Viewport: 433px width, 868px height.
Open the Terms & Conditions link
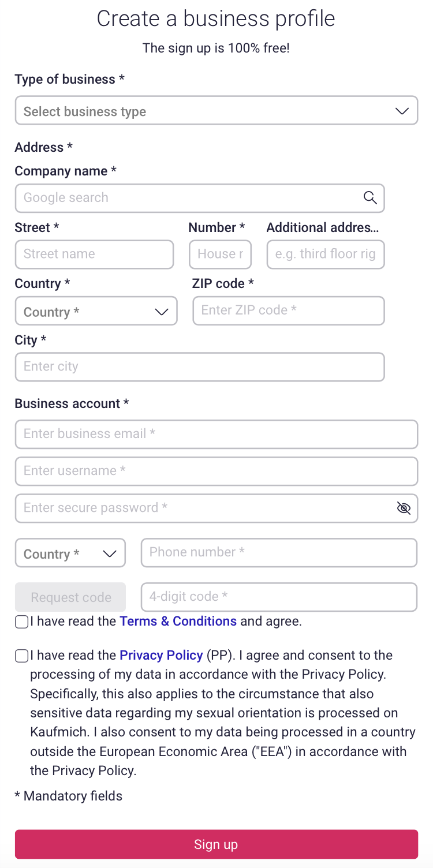click(178, 621)
